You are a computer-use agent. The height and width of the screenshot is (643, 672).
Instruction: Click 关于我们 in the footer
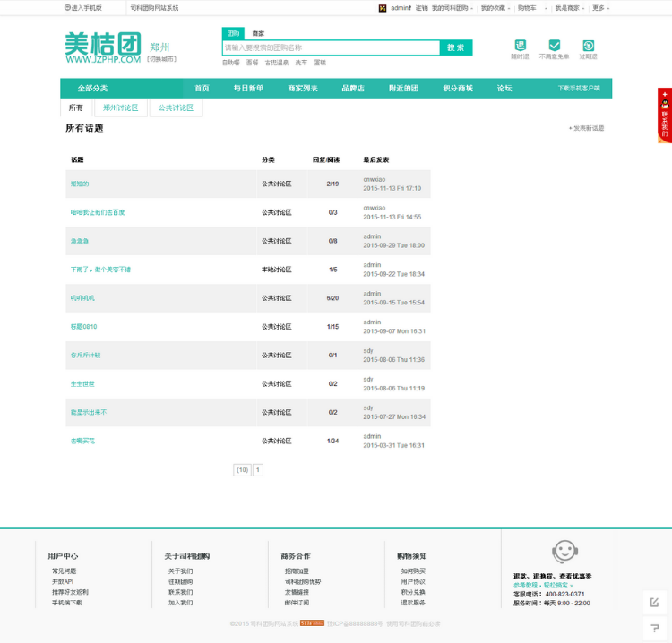pos(180,571)
